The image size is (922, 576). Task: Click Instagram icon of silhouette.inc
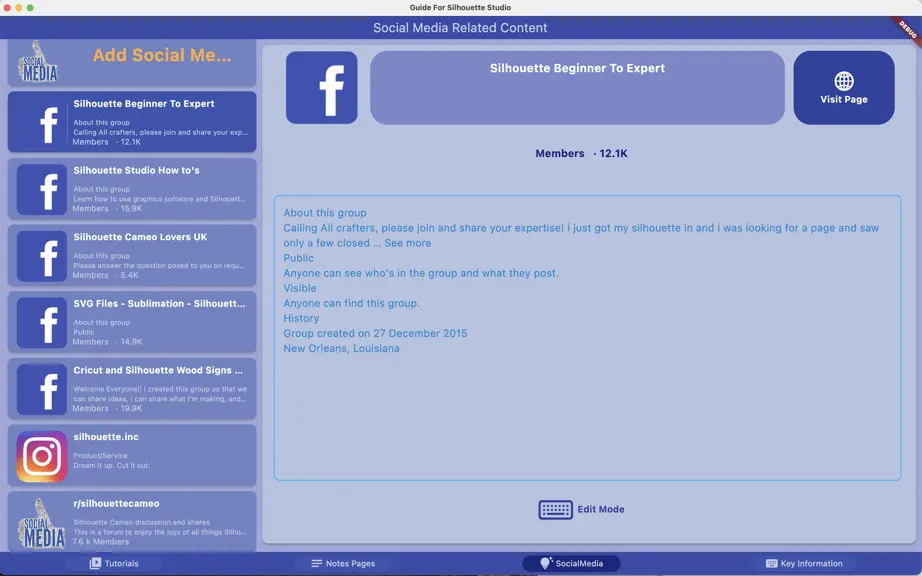[42, 456]
